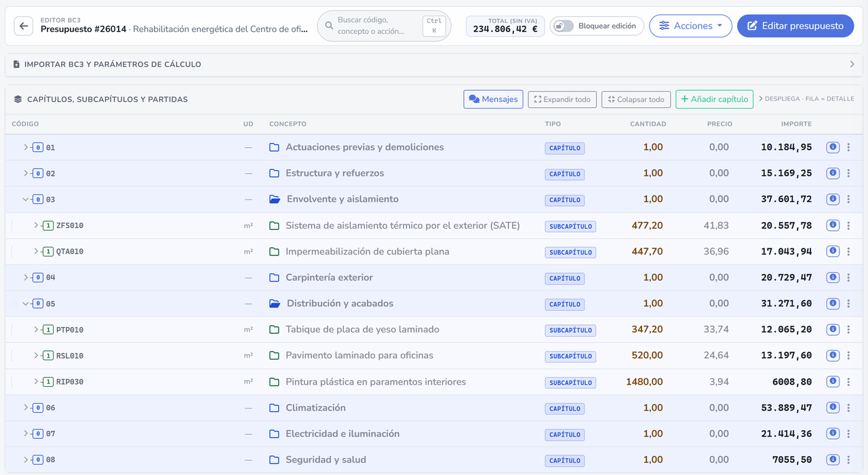Screen dimensions: 868x475
Task: Click Seguridad y salud concept text
Action: click(x=325, y=459)
